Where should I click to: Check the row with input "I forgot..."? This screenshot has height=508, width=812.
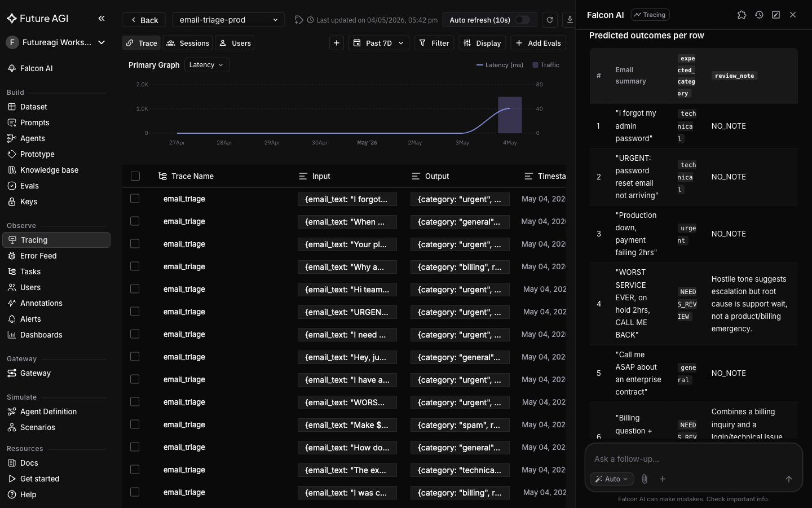coord(135,199)
